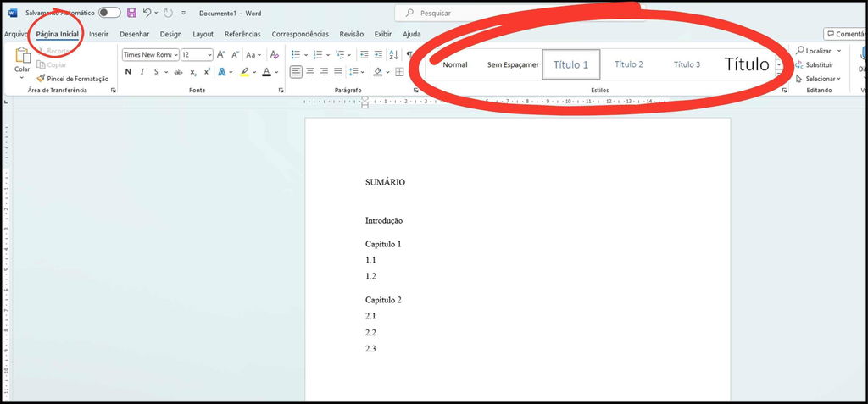Increase font size with larger A icon
Image resolution: width=868 pixels, height=404 pixels.
pyautogui.click(x=221, y=55)
